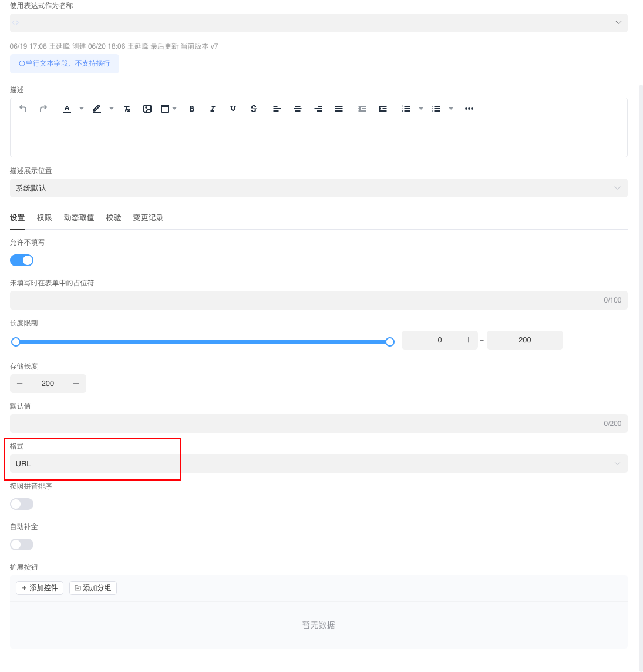Click the 添加分组 button
Viewport: 643px width, 672px height.
(x=93, y=587)
